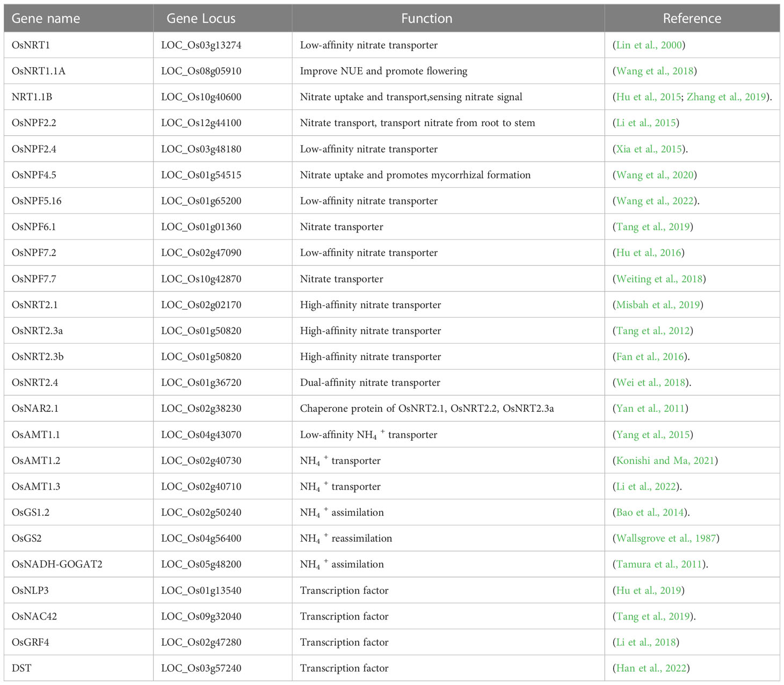Select locus LOC_Os01g36720
Image resolution: width=784 pixels, height=685 pixels.
[x=201, y=383]
